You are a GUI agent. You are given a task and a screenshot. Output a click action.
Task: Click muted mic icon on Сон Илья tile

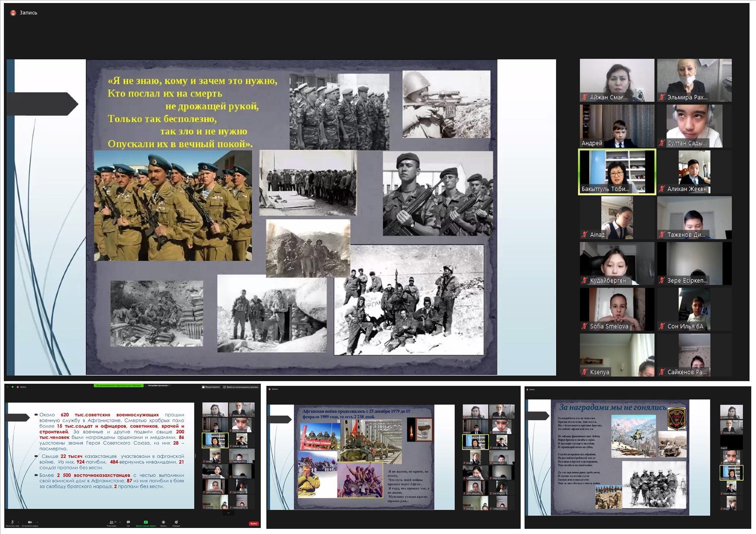click(x=662, y=326)
